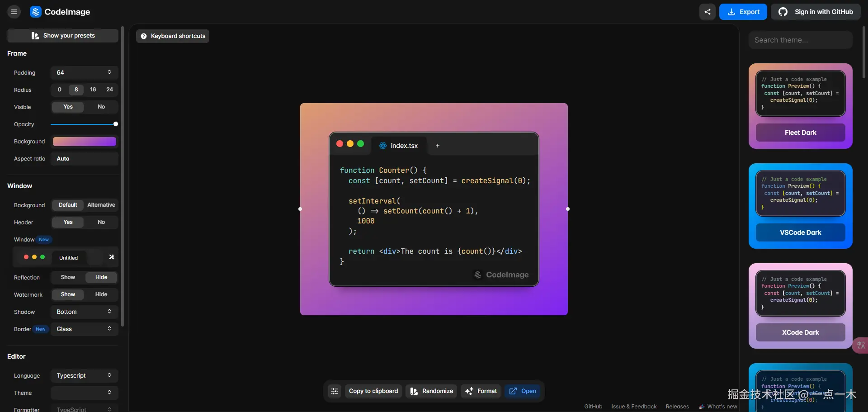Click the sparkle Format icon
The height and width of the screenshot is (412, 868).
[x=469, y=391]
